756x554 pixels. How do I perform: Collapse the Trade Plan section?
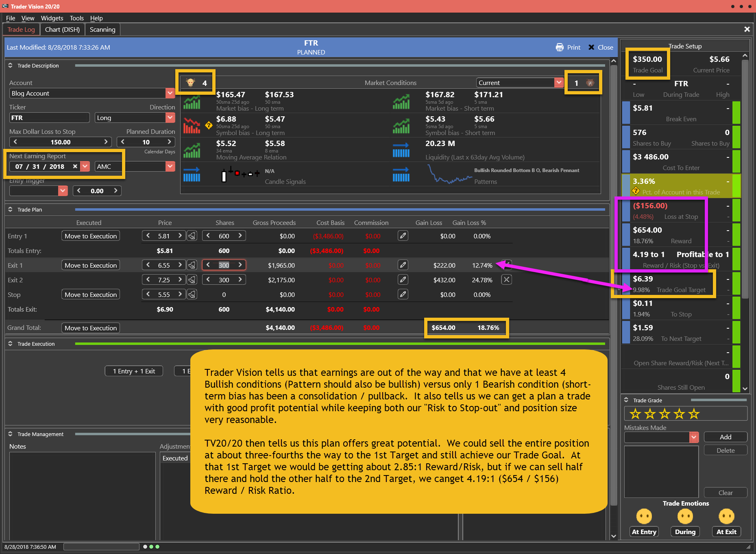click(10, 209)
